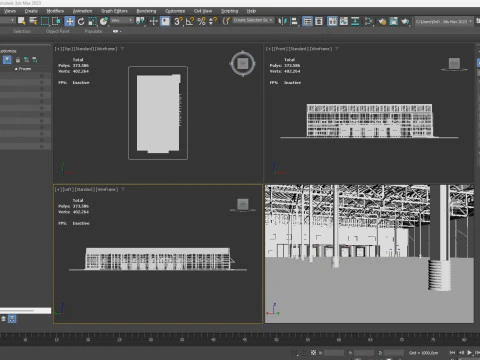Viewport: 480px width, 360px height.
Task: Toggle Spinner Snap on toolbar
Action: tap(213, 21)
